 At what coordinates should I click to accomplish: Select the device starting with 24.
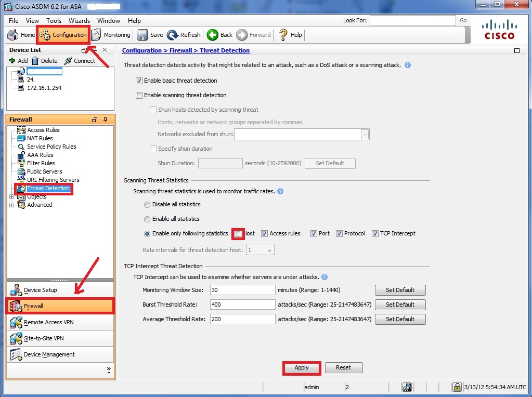[31, 80]
